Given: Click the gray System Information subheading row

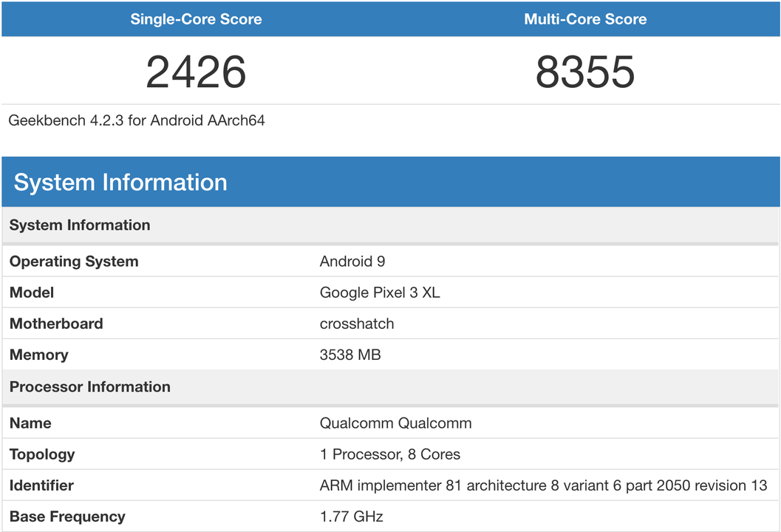Looking at the screenshot, I should coord(390,225).
